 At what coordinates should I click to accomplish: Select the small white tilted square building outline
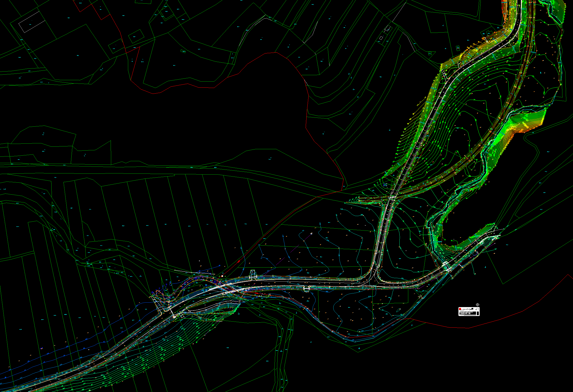coord(381,38)
